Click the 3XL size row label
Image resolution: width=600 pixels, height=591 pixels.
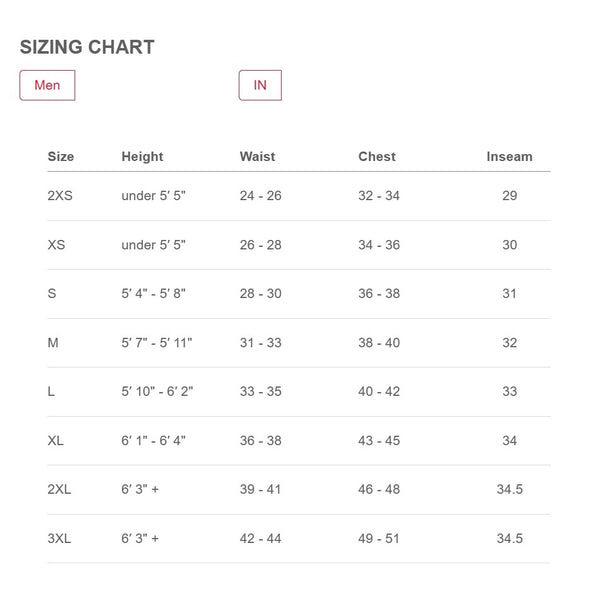pyautogui.click(x=60, y=538)
